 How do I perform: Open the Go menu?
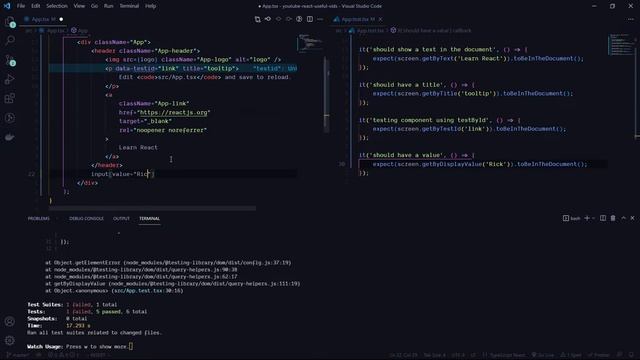94,6
